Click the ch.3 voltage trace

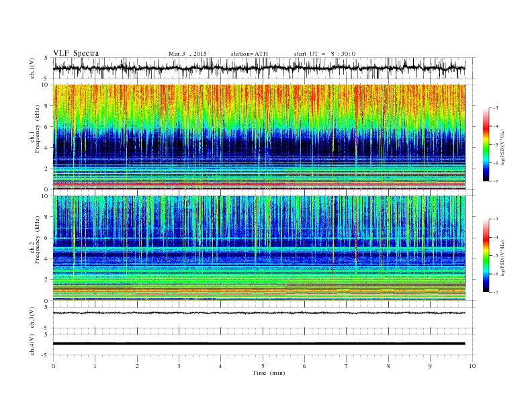pos(259,313)
